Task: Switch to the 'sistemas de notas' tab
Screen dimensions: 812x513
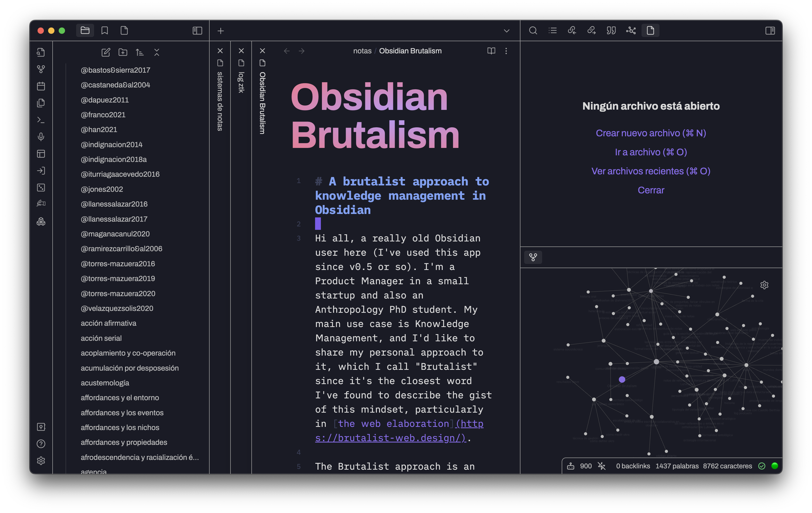Action: pyautogui.click(x=220, y=101)
